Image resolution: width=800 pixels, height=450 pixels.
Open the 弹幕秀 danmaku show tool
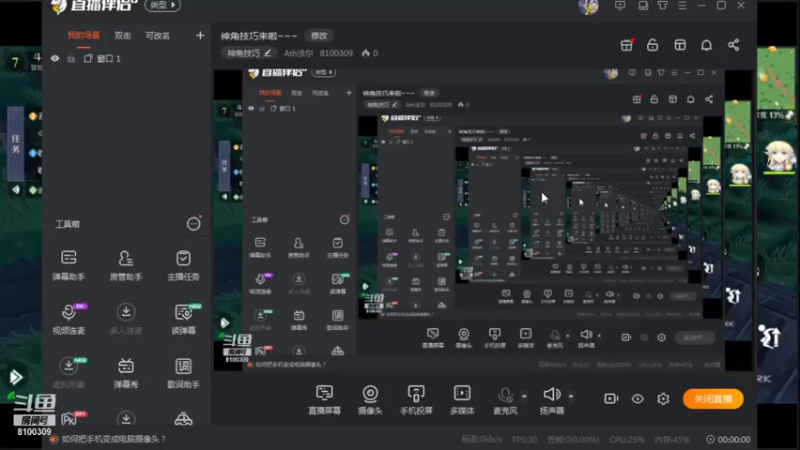(126, 373)
